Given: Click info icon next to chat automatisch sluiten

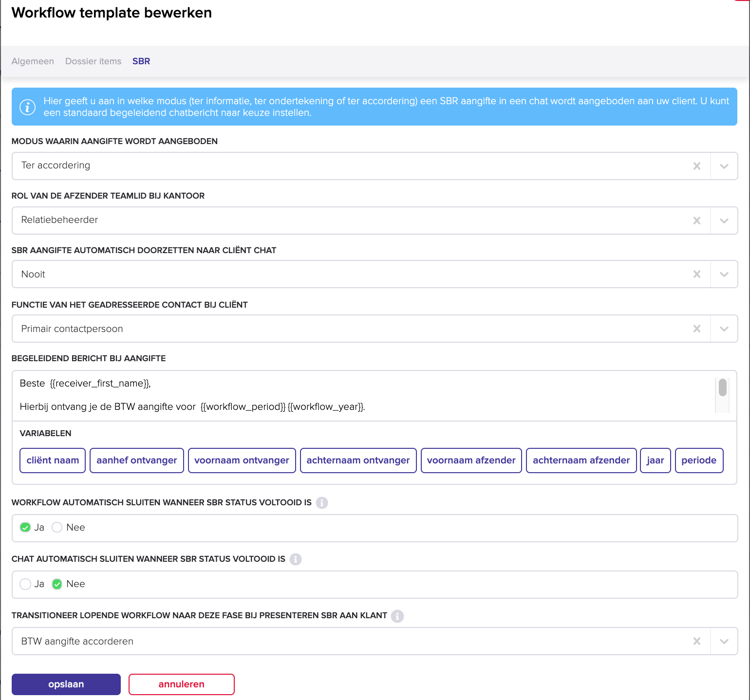Looking at the screenshot, I should click(x=296, y=559).
